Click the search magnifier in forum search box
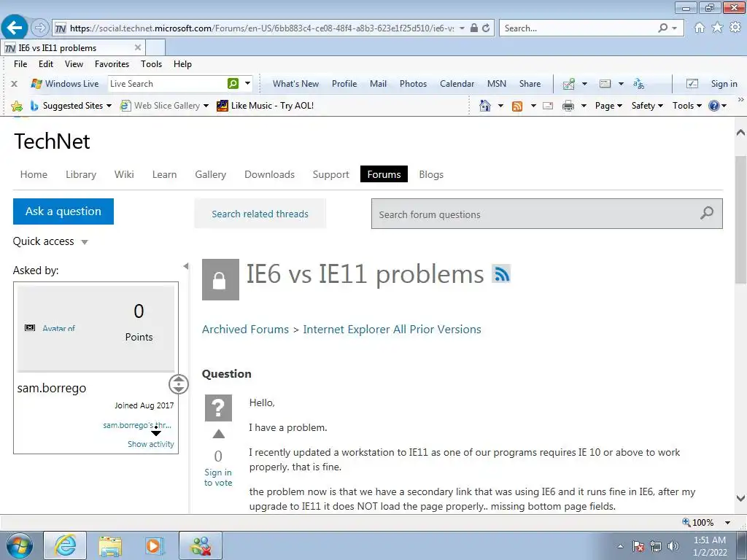Viewport: 747px width, 560px height. coord(707,213)
